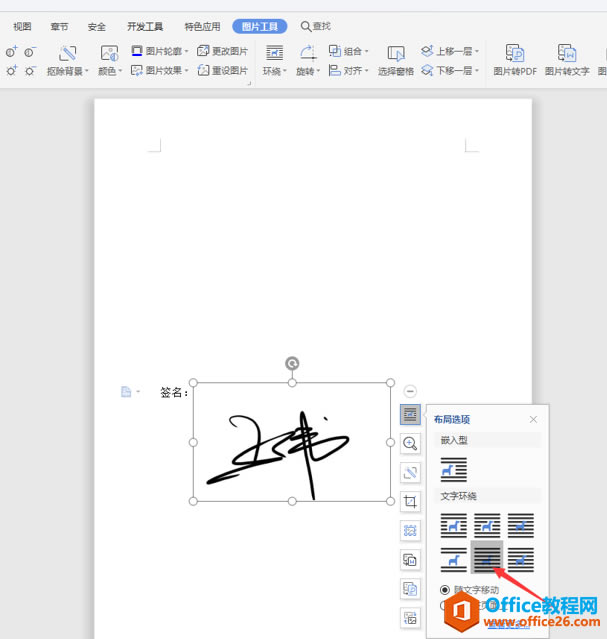
Task: Select 随文字移动 radio button
Action: tap(445, 590)
